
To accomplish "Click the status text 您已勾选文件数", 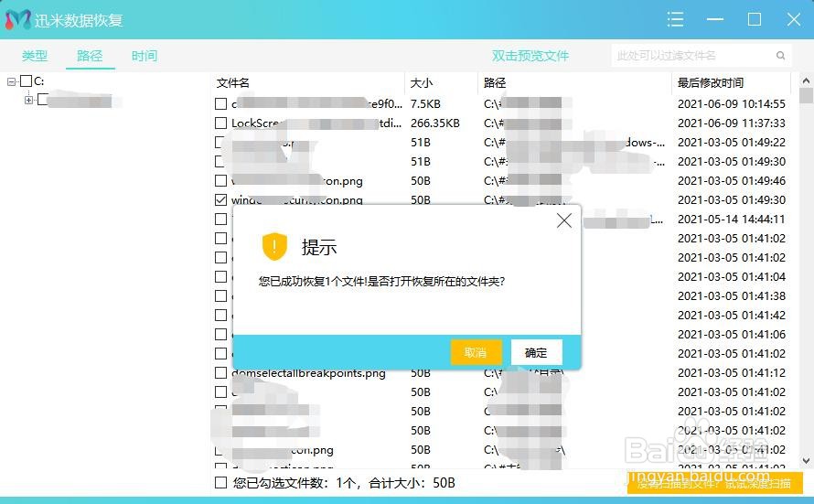I will [x=344, y=483].
